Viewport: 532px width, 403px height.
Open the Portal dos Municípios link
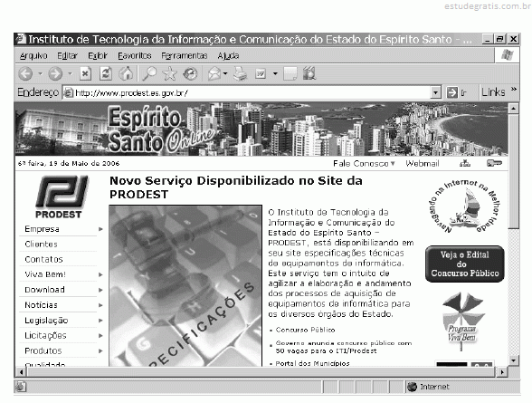click(x=312, y=363)
